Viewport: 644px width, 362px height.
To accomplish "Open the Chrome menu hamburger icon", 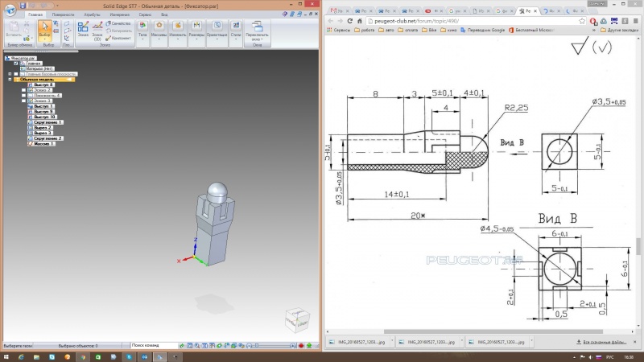I will tap(635, 20).
